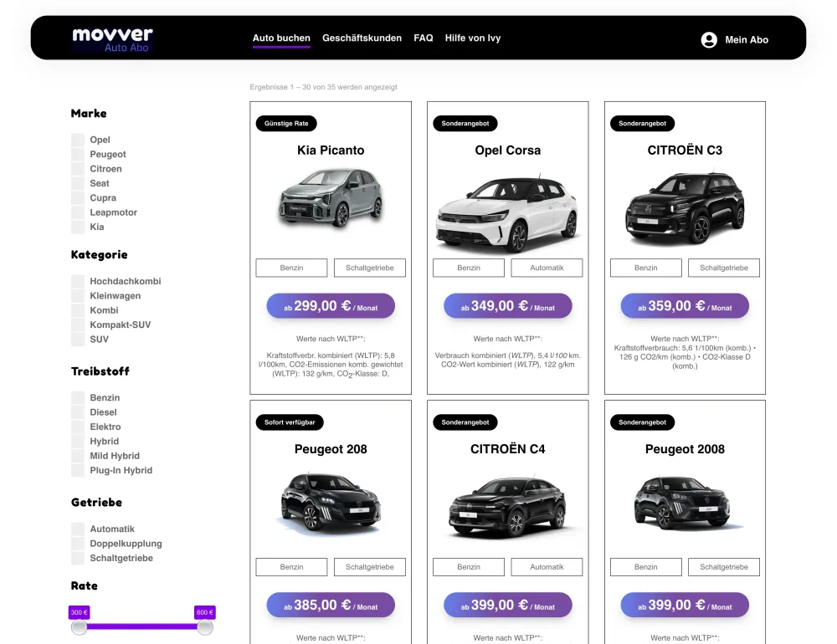Click the movver Auto Abo logo
This screenshot has width=837, height=644.
click(x=112, y=39)
